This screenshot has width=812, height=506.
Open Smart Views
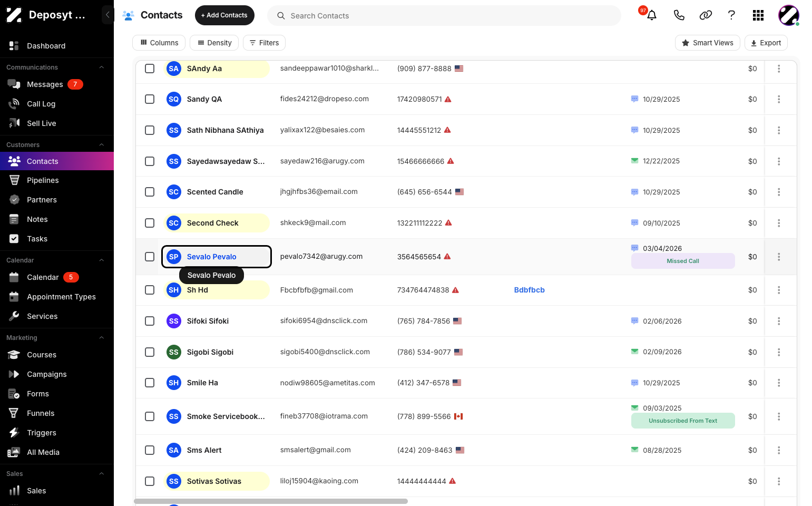(708, 43)
